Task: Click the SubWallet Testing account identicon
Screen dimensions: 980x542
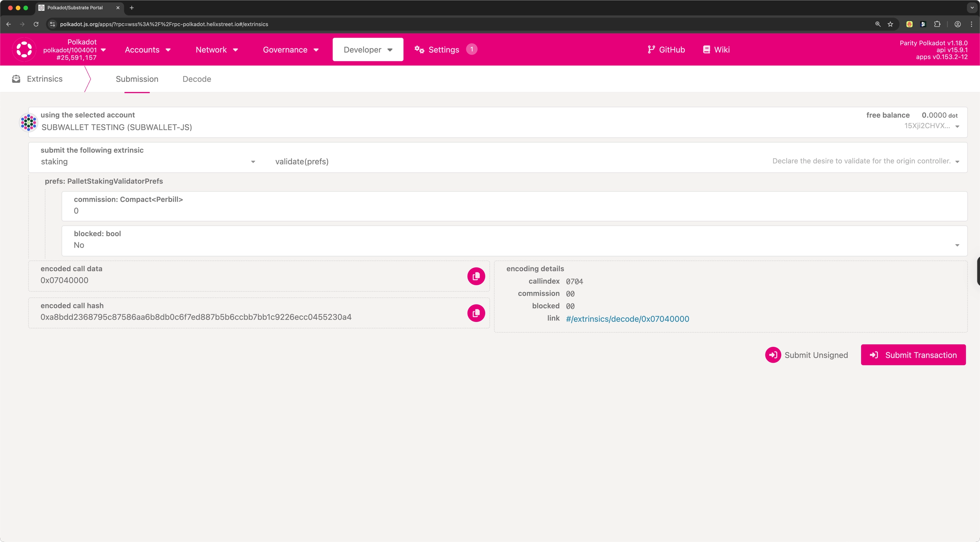Action: pyautogui.click(x=29, y=123)
